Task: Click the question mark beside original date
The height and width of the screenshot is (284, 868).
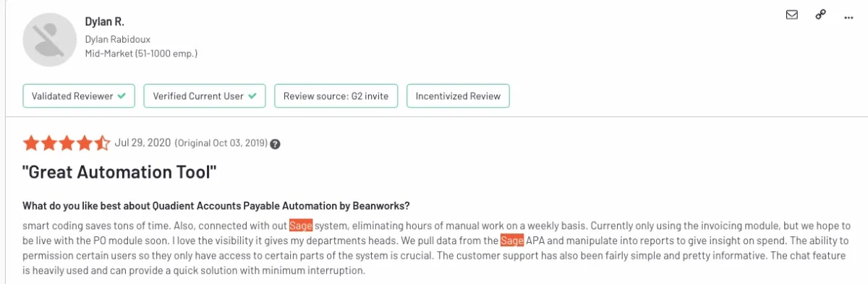Action: point(275,144)
